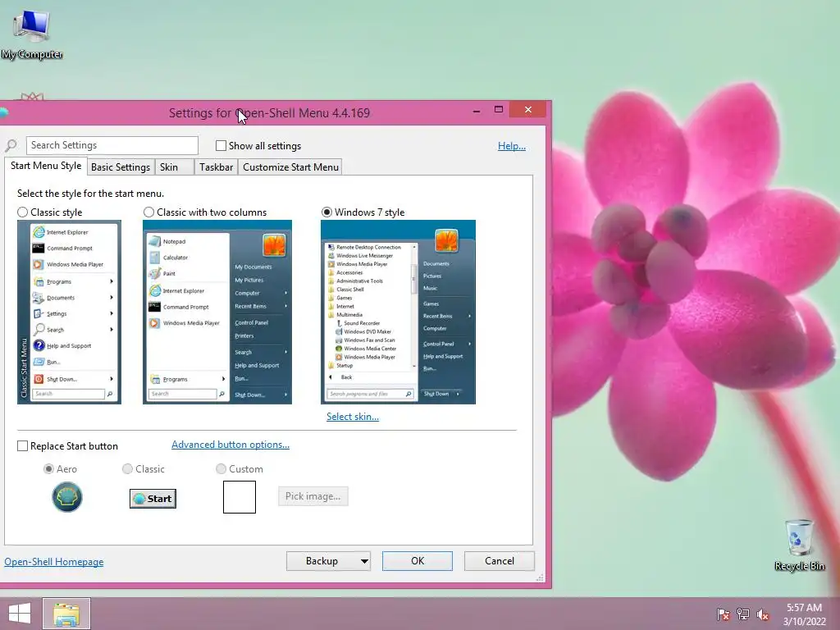
Task: Switch to the Start Menu Style tab
Action: pos(46,166)
